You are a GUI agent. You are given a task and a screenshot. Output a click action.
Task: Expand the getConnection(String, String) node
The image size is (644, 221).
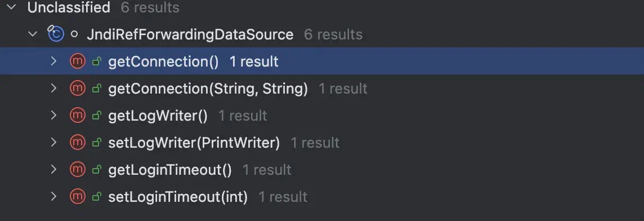point(53,88)
